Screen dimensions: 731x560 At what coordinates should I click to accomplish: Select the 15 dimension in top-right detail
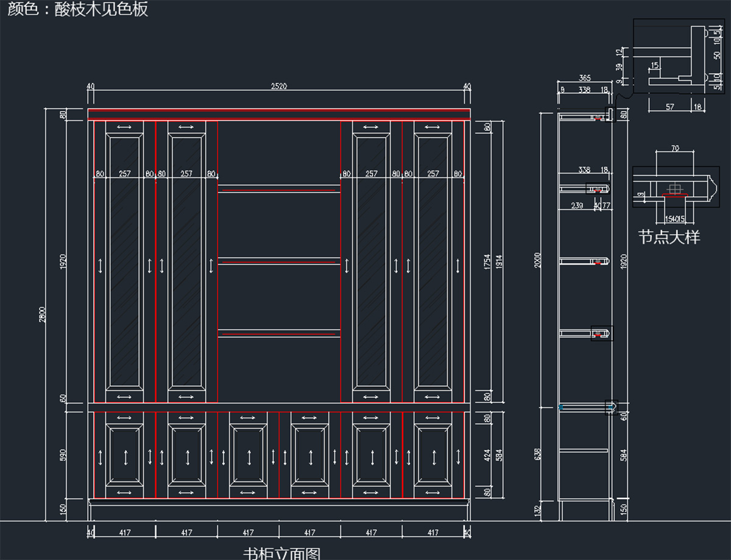click(654, 65)
